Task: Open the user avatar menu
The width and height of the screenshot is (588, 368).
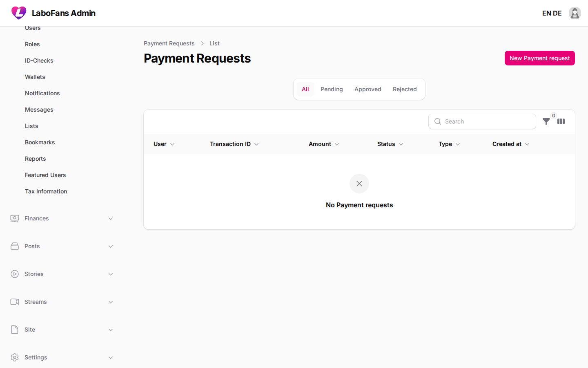Action: (575, 13)
